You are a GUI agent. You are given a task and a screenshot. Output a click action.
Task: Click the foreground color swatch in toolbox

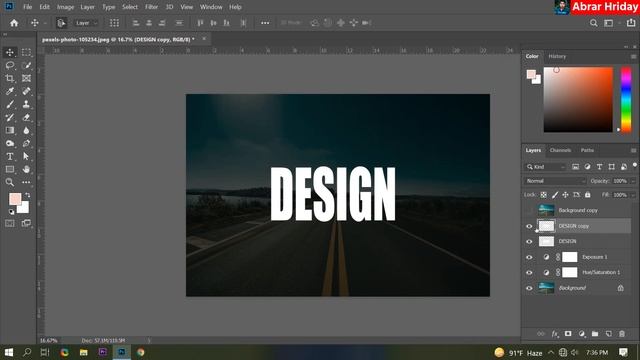pos(15,199)
